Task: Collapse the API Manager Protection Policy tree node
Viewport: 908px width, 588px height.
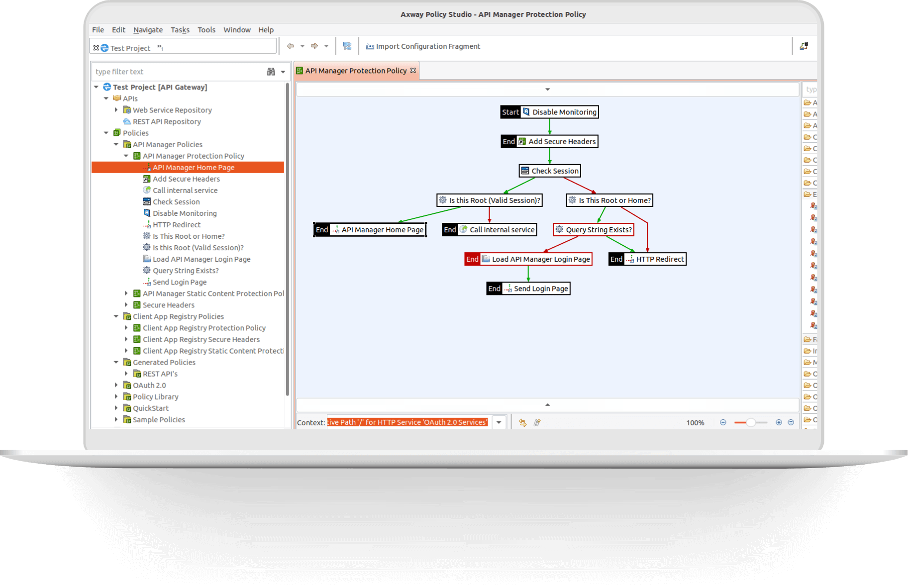Action: tap(126, 156)
